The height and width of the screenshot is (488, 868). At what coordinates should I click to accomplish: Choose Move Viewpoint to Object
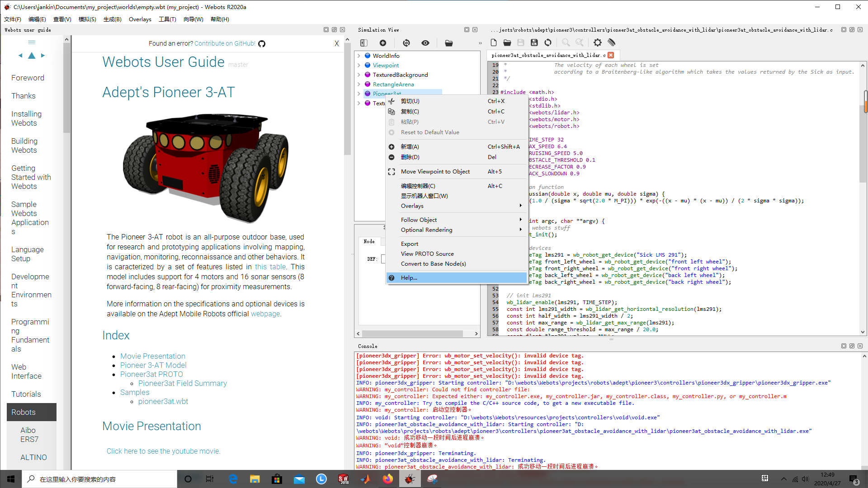pyautogui.click(x=435, y=171)
